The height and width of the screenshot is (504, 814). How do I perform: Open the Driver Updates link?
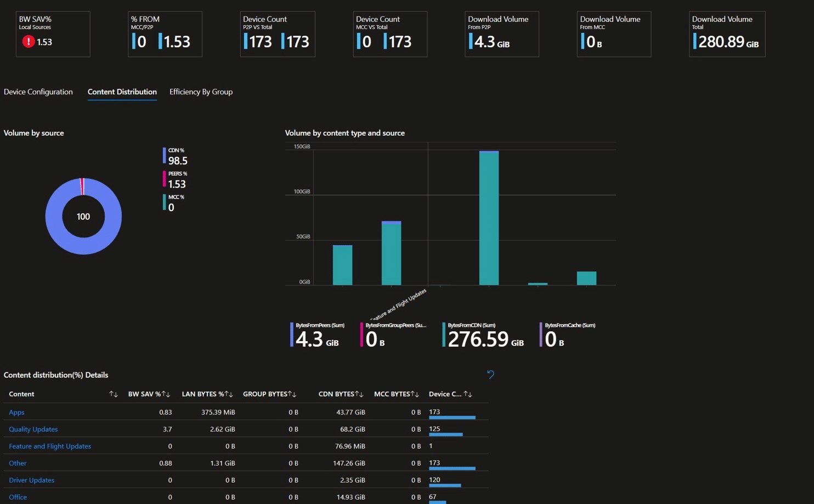(x=31, y=480)
